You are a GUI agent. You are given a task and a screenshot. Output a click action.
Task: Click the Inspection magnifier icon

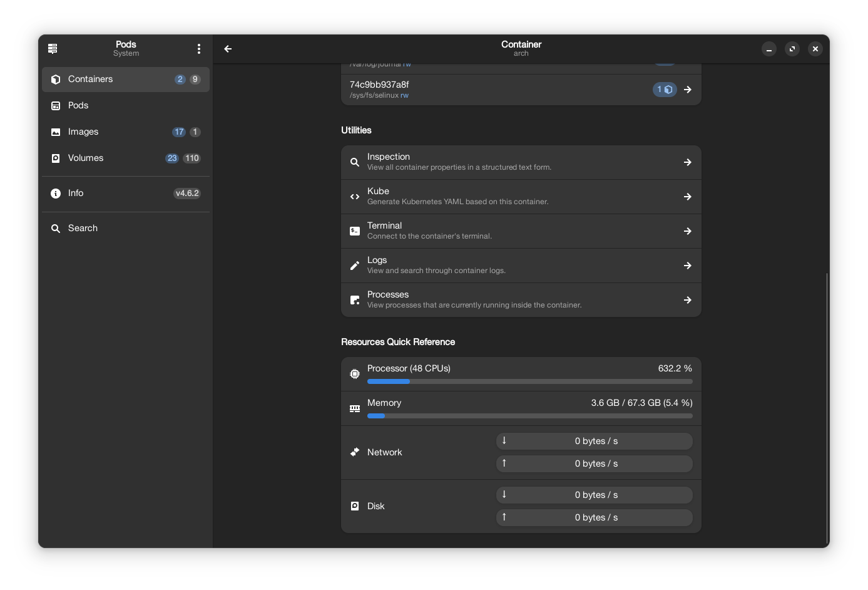355,162
